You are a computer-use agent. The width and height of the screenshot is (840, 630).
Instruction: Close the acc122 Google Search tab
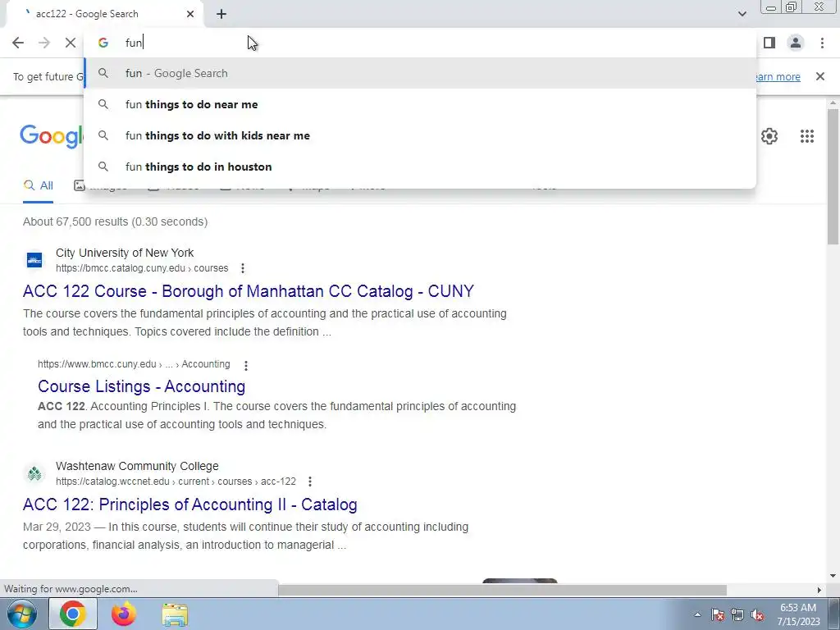tap(190, 14)
